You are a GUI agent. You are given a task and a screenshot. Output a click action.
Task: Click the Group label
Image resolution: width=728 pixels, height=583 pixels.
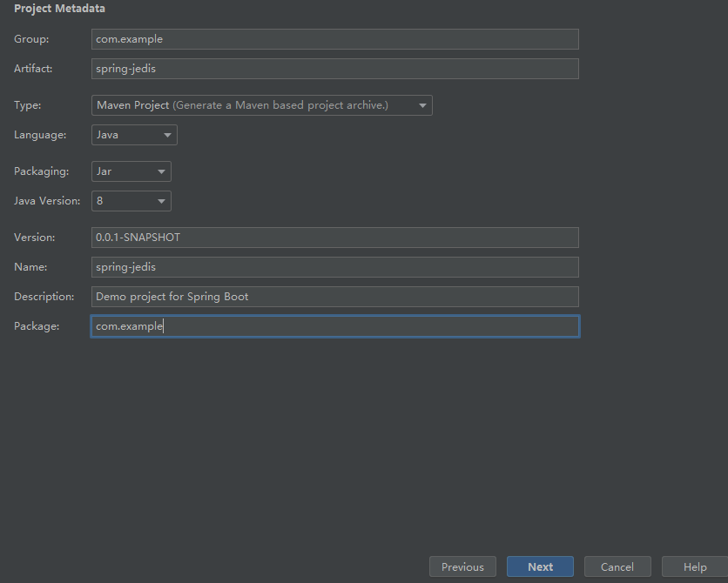click(x=31, y=39)
